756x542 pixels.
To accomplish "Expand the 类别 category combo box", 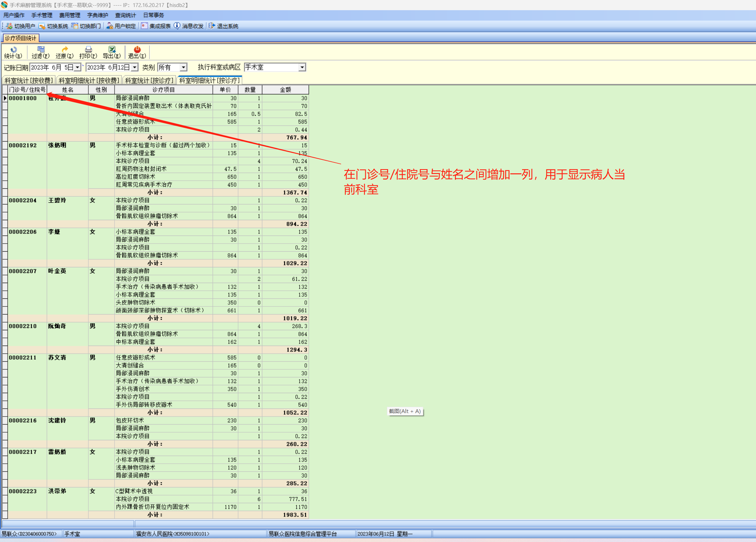I will pos(183,67).
